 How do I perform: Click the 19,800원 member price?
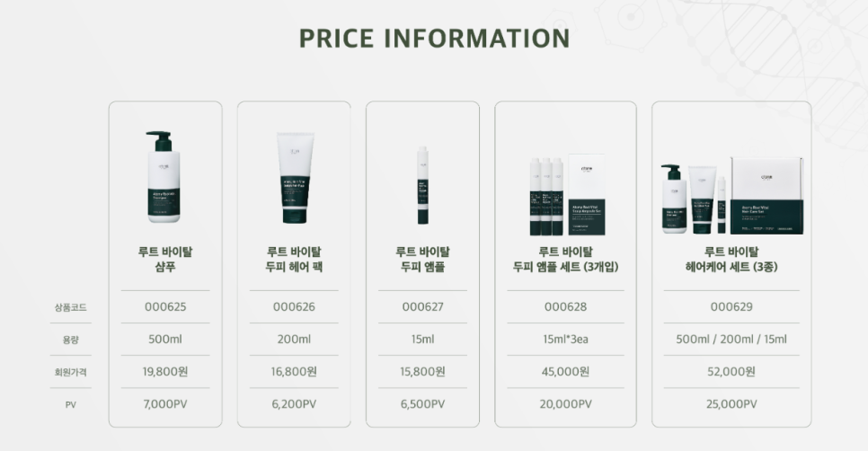coord(165,371)
